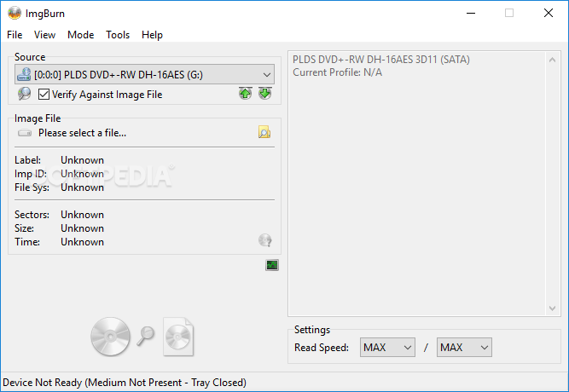
Task: Click the File Sys 'Unknown' value
Action: coord(83,187)
